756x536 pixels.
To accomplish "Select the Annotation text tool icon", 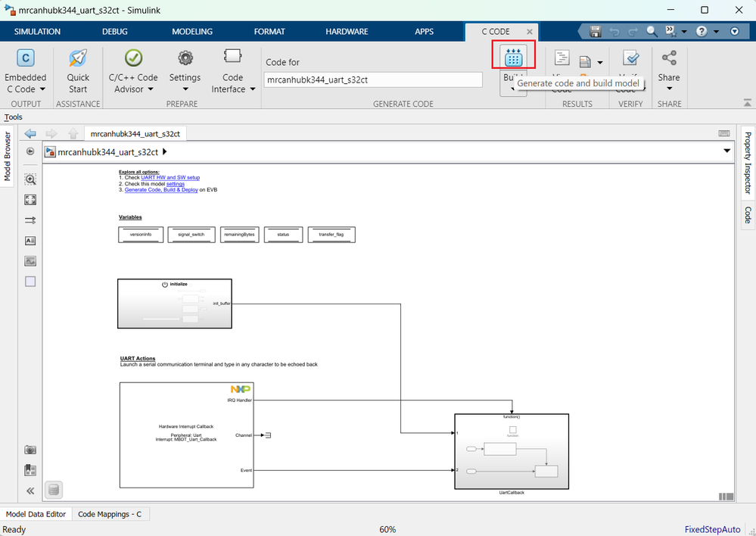I will point(30,240).
